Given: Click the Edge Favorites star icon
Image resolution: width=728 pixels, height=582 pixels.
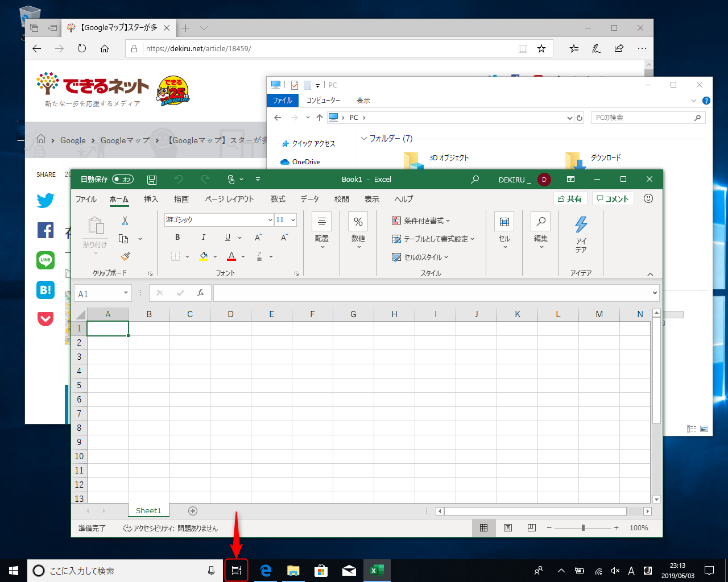Looking at the screenshot, I should pyautogui.click(x=541, y=49).
